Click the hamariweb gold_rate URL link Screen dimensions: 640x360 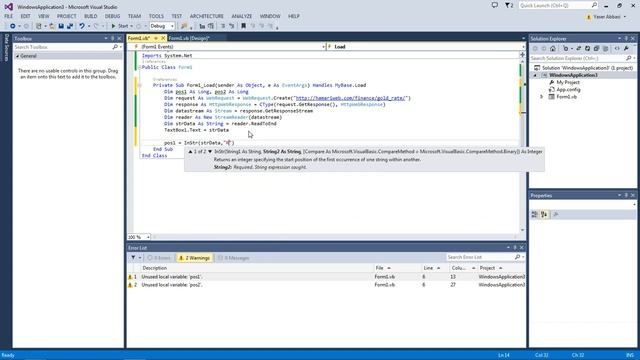click(351, 98)
